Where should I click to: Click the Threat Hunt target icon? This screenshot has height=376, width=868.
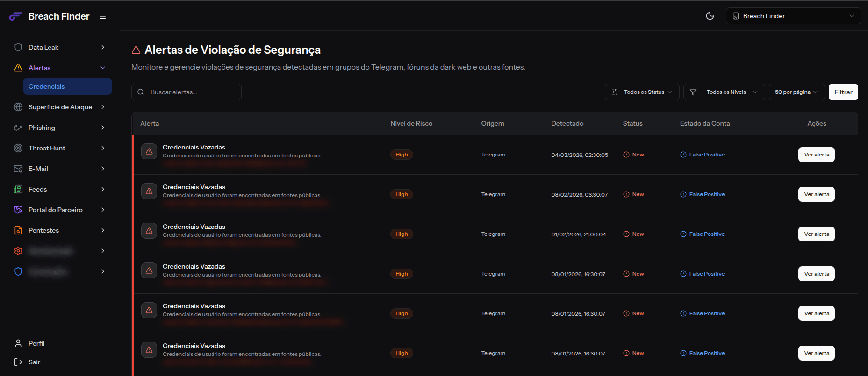coord(18,148)
